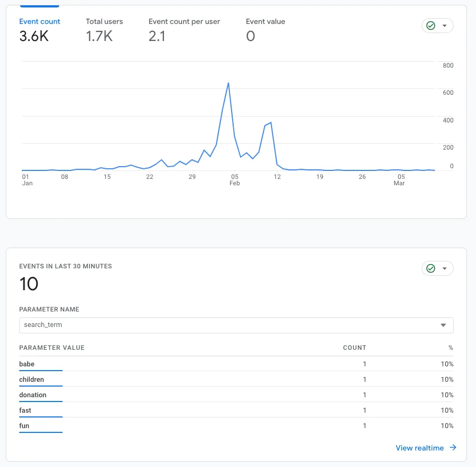Select the 'babe' parameter value row
The image size is (476, 467).
pos(236,364)
